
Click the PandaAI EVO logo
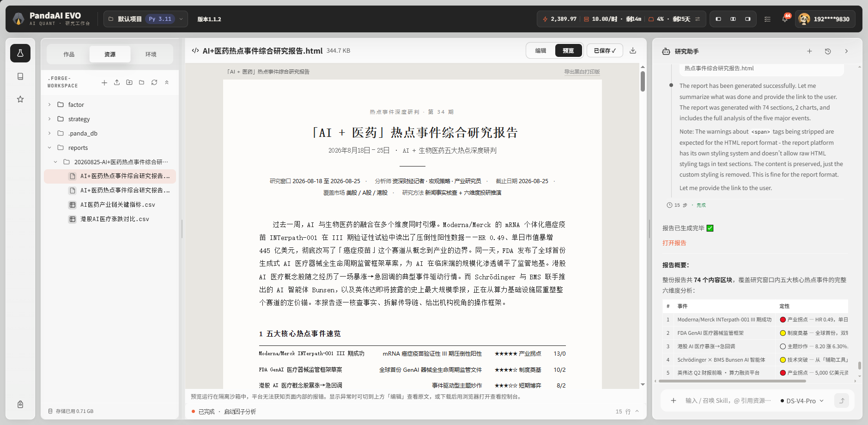click(x=18, y=19)
